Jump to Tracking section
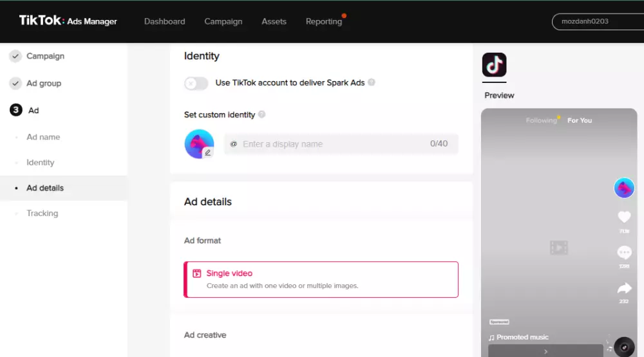This screenshot has width=644, height=357. pos(43,214)
